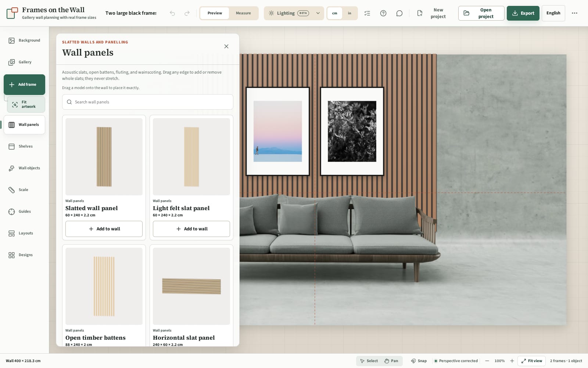The image size is (588, 368).
Task: Redo the last action
Action: click(x=187, y=13)
